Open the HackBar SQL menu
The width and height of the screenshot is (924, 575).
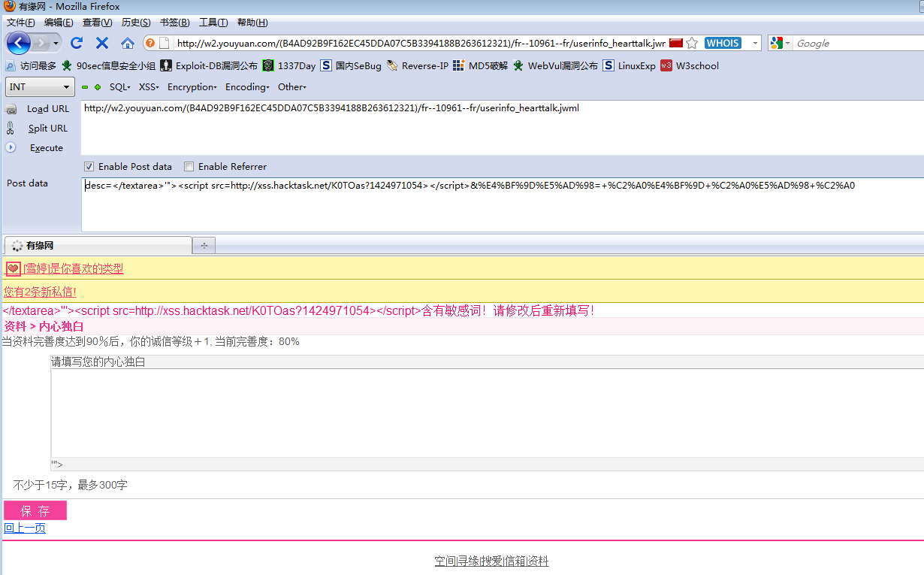[120, 87]
